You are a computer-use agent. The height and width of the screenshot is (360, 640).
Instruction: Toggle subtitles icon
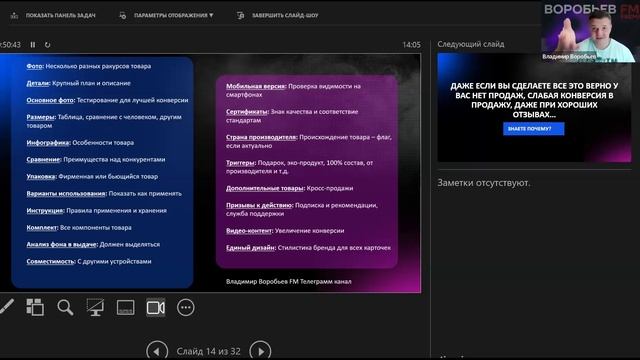pos(125,307)
